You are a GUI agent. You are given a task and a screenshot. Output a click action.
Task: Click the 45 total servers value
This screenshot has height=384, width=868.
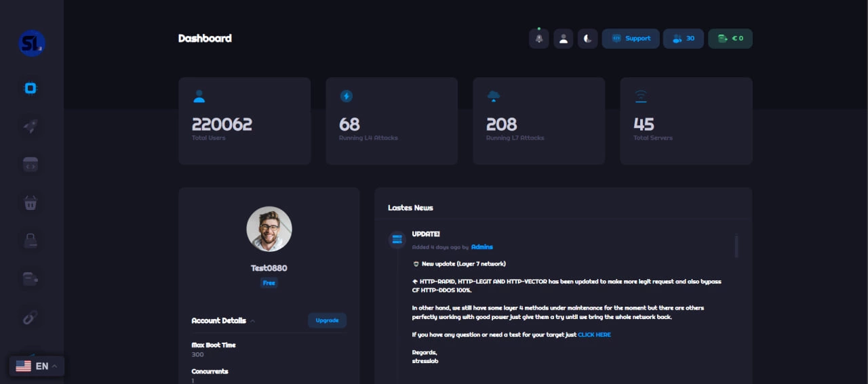(x=644, y=125)
